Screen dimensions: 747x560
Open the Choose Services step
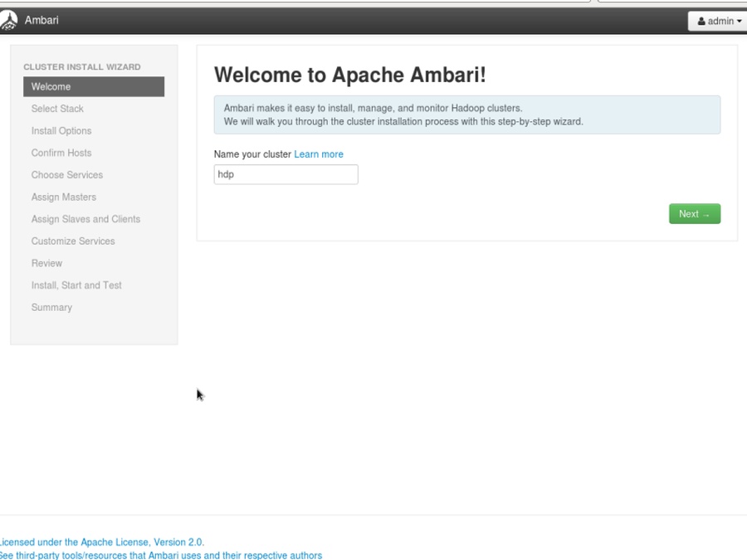pyautogui.click(x=67, y=175)
